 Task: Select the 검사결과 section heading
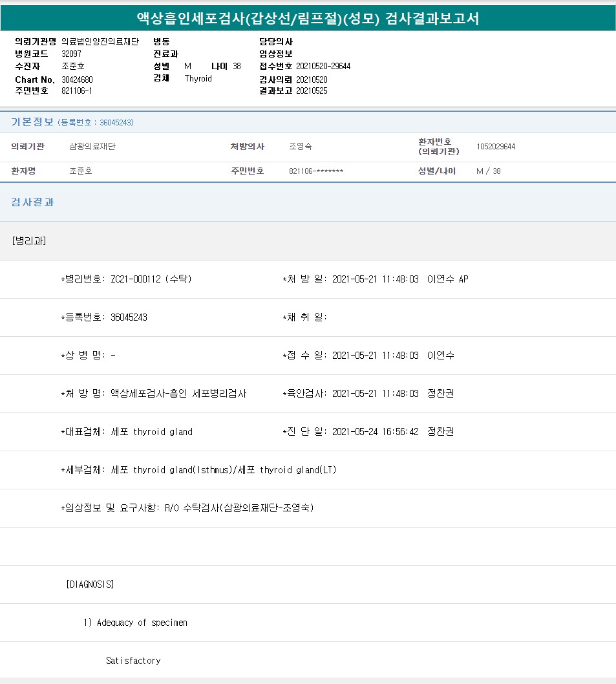tap(32, 202)
